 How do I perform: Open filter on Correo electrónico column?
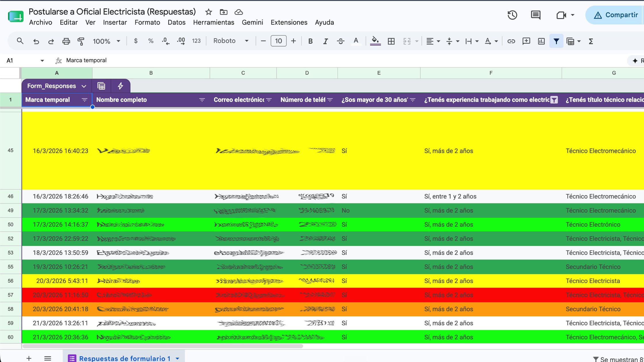point(269,100)
